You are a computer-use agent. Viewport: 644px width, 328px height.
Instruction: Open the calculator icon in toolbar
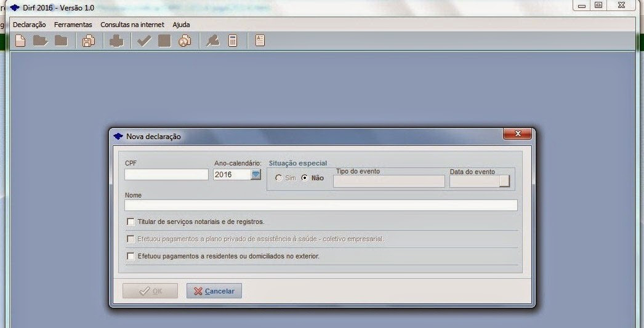tap(233, 41)
